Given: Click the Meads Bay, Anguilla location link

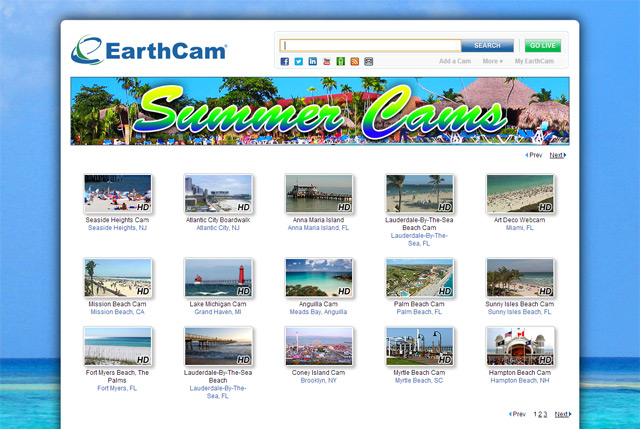Looking at the screenshot, I should coord(318,312).
